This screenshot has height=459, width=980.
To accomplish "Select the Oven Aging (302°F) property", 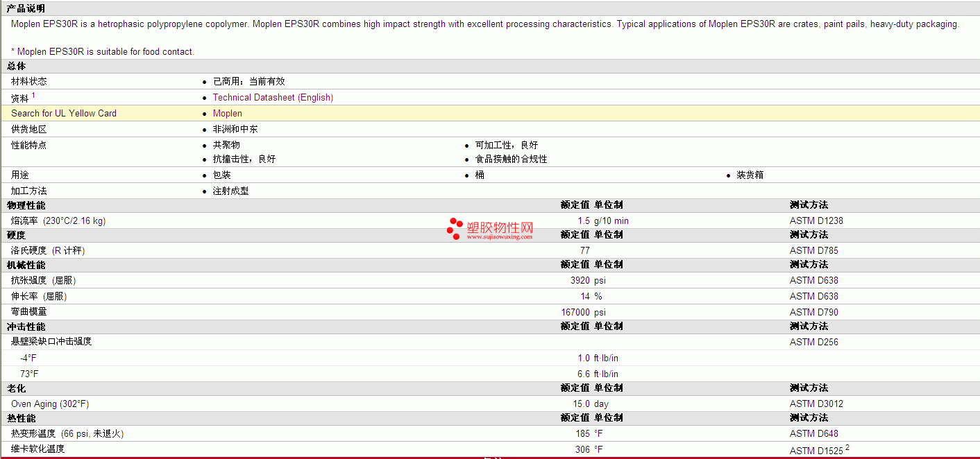I will click(50, 404).
